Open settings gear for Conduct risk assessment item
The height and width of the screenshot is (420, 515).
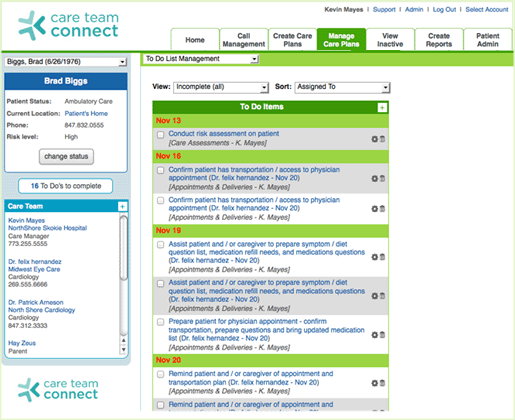(x=375, y=139)
